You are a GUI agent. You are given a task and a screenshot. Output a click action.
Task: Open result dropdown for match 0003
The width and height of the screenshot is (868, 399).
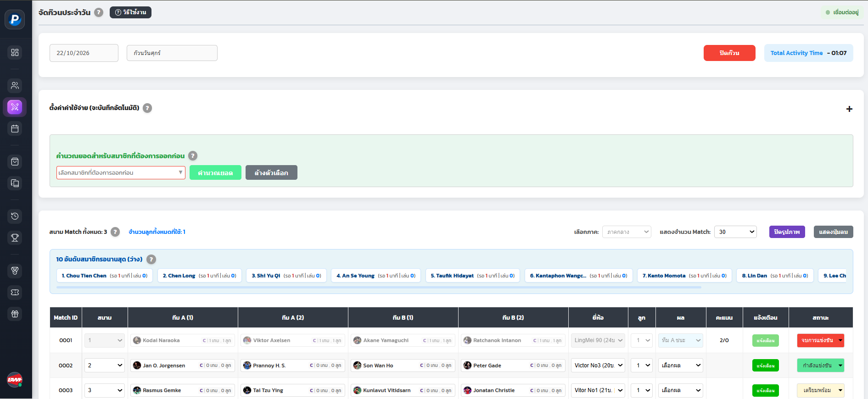coord(681,390)
